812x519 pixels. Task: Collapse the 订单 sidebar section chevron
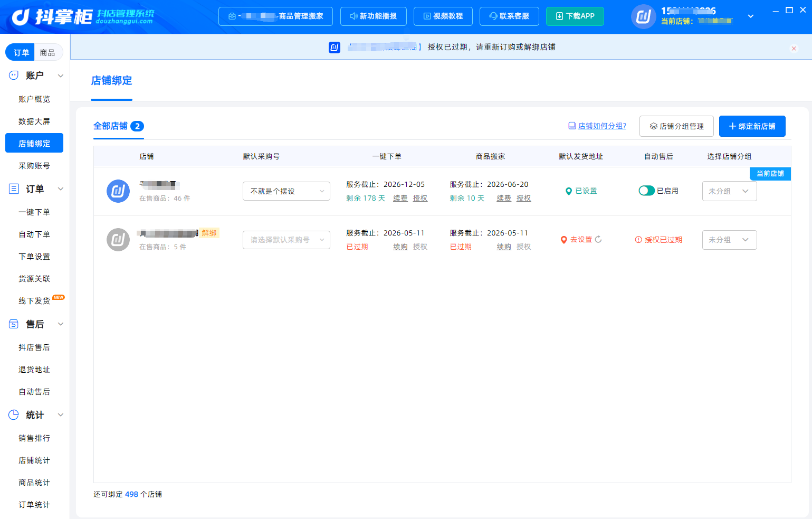pyautogui.click(x=61, y=189)
